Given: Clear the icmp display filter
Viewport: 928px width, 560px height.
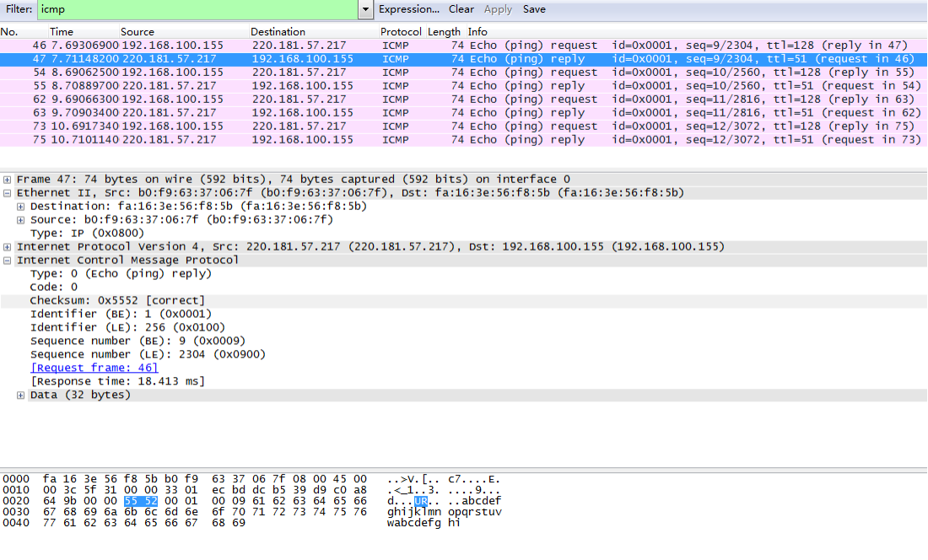Looking at the screenshot, I should 461,9.
